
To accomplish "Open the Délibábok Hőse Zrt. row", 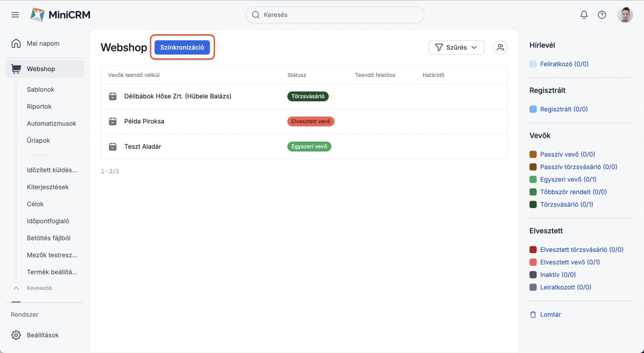I will pos(304,96).
